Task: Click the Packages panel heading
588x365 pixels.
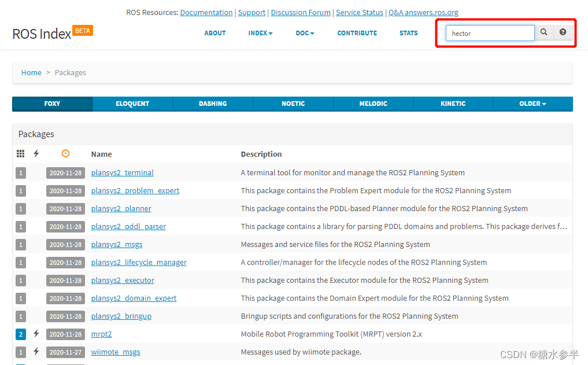Action: coord(36,134)
